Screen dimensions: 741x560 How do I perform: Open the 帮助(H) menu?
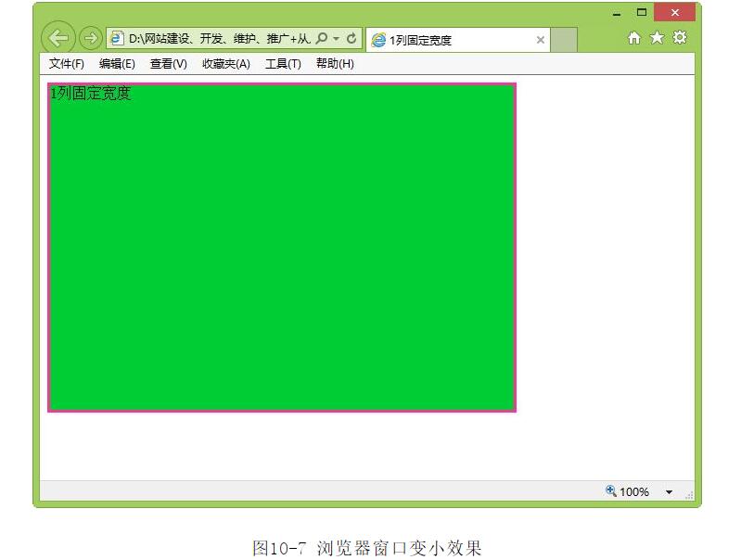(335, 64)
